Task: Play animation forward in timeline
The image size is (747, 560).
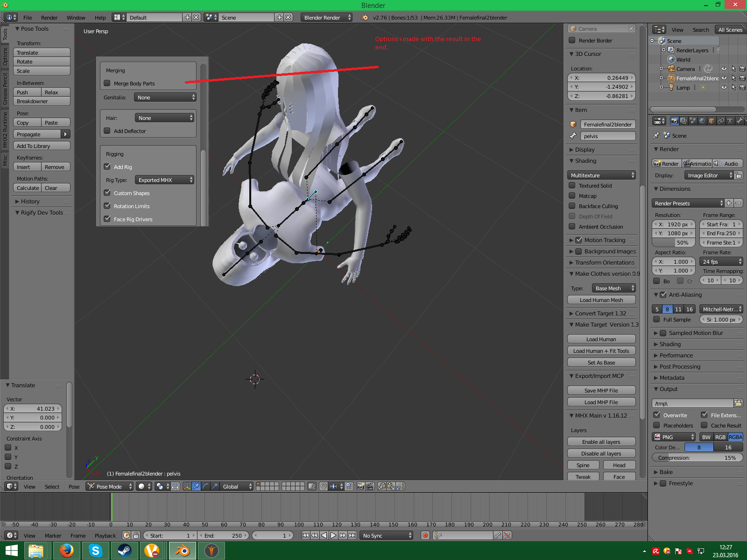Action: [333, 535]
